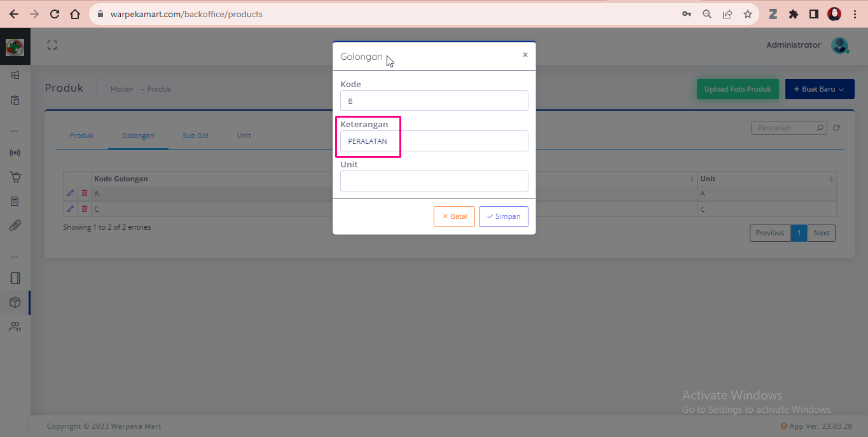Click the Administrator avatar icon
This screenshot has width=868, height=437.
tap(840, 45)
